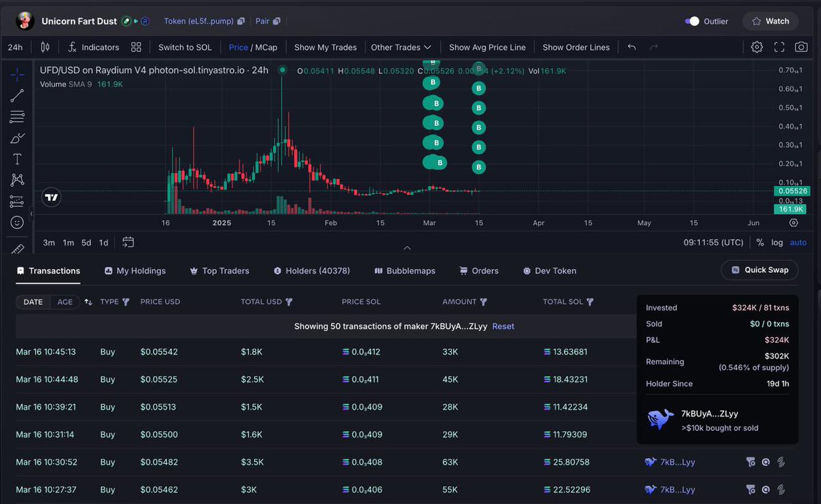Collapse the chart using the chevron arrow
The height and width of the screenshot is (504, 821).
[x=407, y=248]
